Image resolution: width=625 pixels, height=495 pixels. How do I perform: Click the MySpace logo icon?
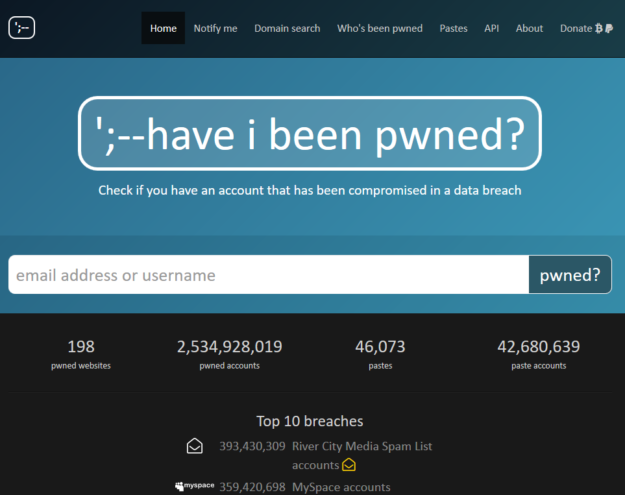coord(187,487)
